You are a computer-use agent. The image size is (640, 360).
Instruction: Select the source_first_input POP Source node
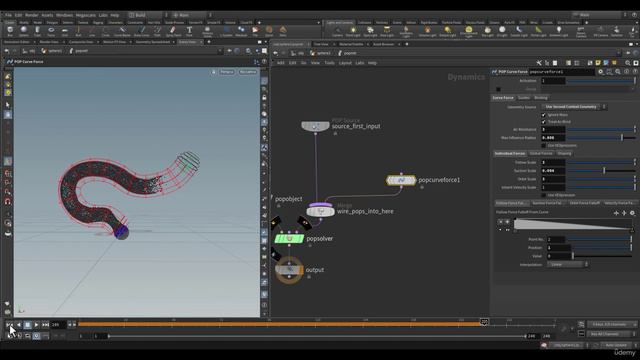click(x=315, y=126)
